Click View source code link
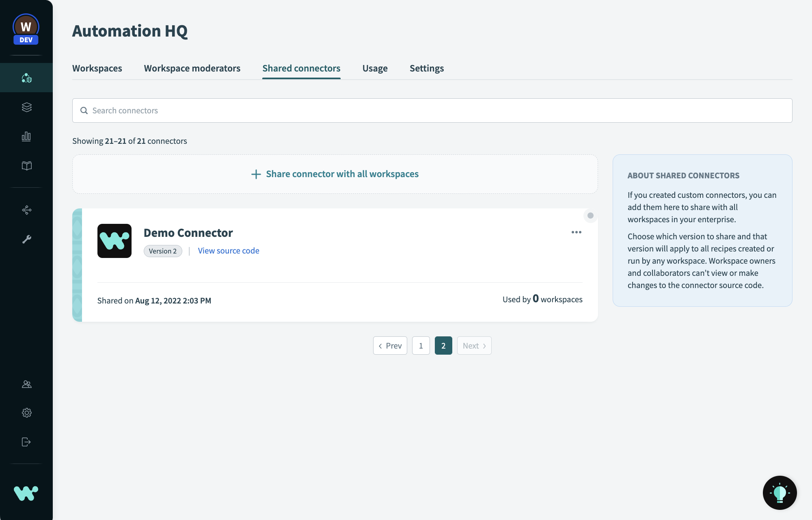The height and width of the screenshot is (520, 812). tap(229, 251)
